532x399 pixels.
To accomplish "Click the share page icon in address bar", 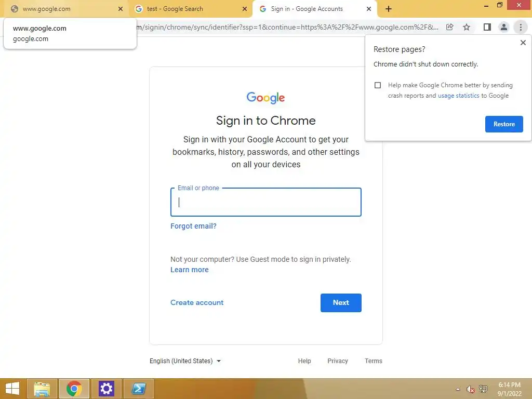I will click(x=449, y=27).
